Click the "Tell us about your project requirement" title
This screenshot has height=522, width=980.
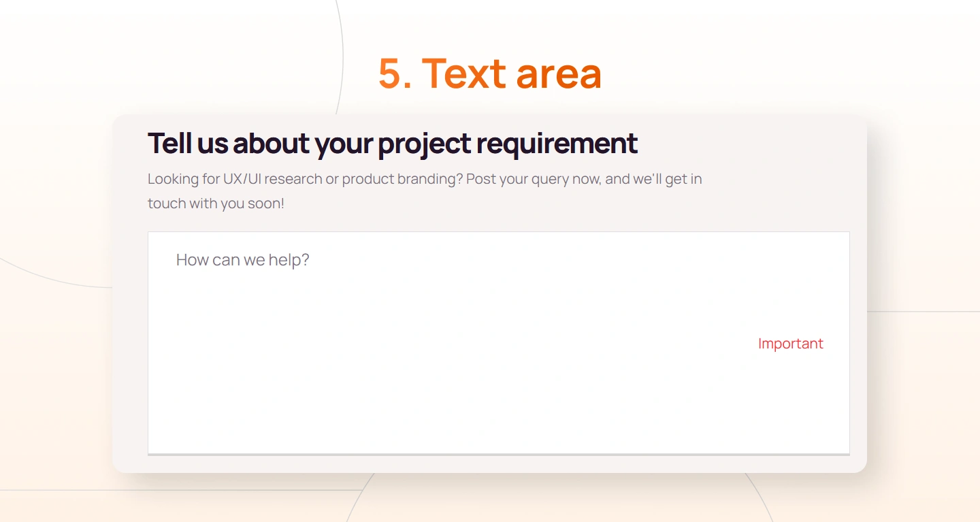[x=392, y=144]
